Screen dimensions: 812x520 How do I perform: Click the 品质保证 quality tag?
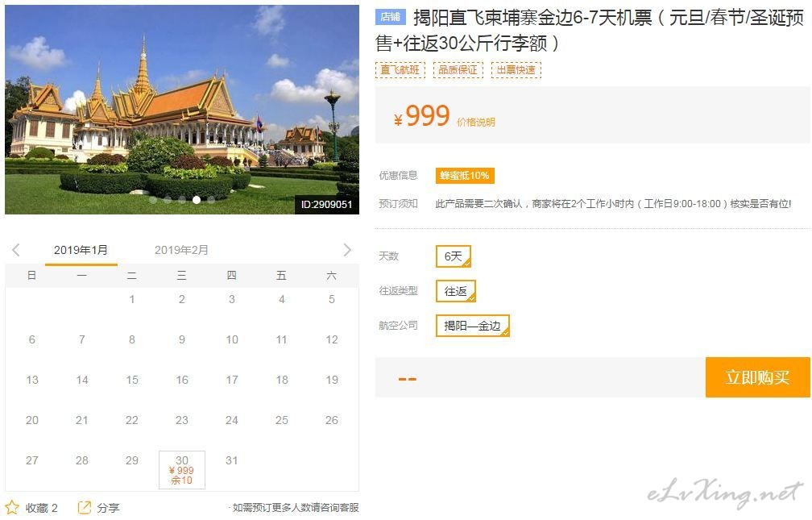[458, 70]
